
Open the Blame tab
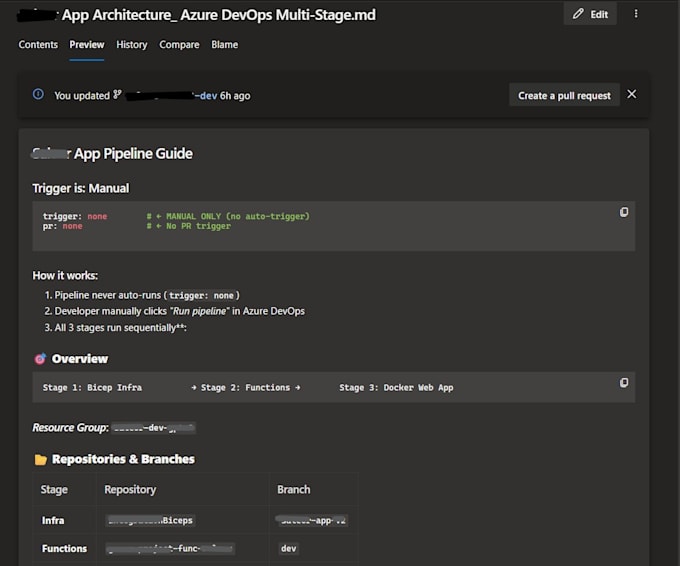pos(225,45)
